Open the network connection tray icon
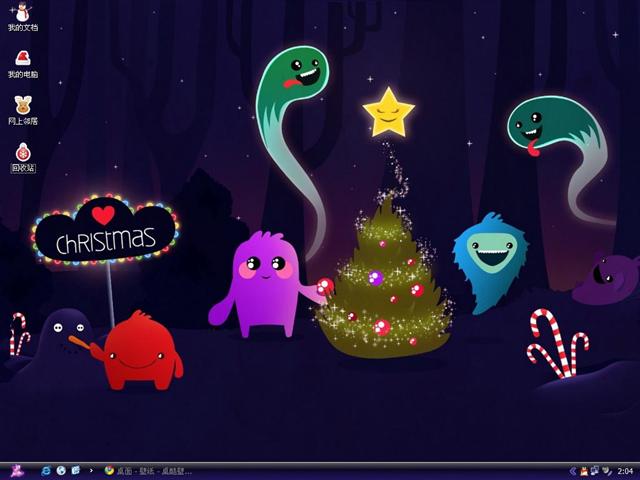The image size is (640, 480). (595, 471)
